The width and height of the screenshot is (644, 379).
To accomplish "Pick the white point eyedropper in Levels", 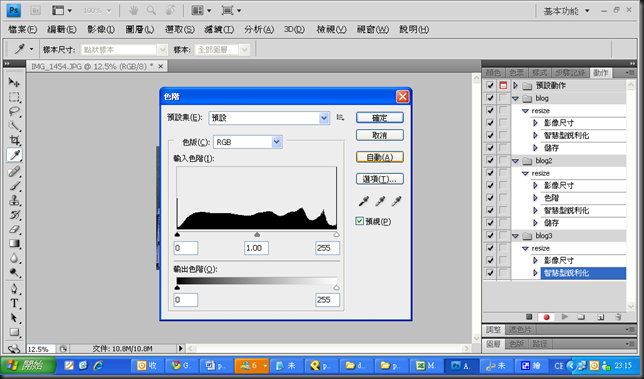I will pos(396,201).
